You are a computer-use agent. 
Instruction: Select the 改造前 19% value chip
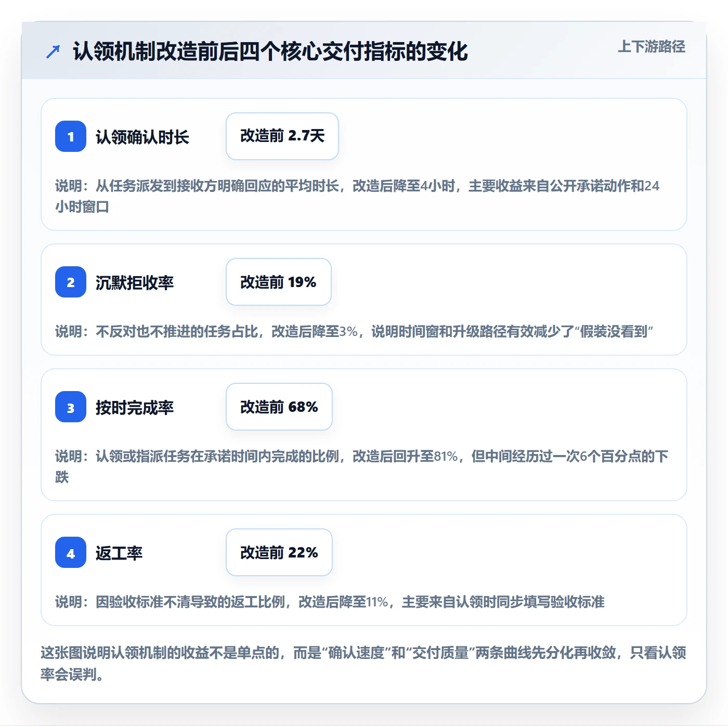(x=279, y=282)
